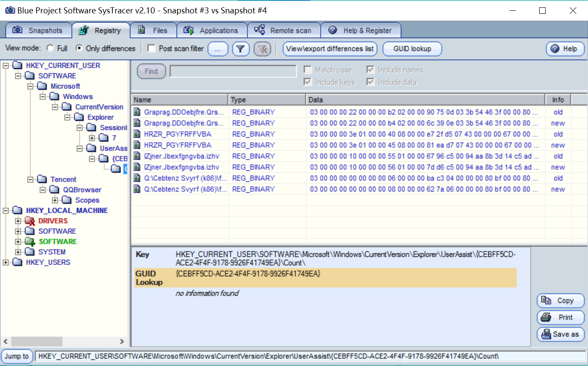
Task: Toggle the Include names checkbox
Action: click(370, 70)
